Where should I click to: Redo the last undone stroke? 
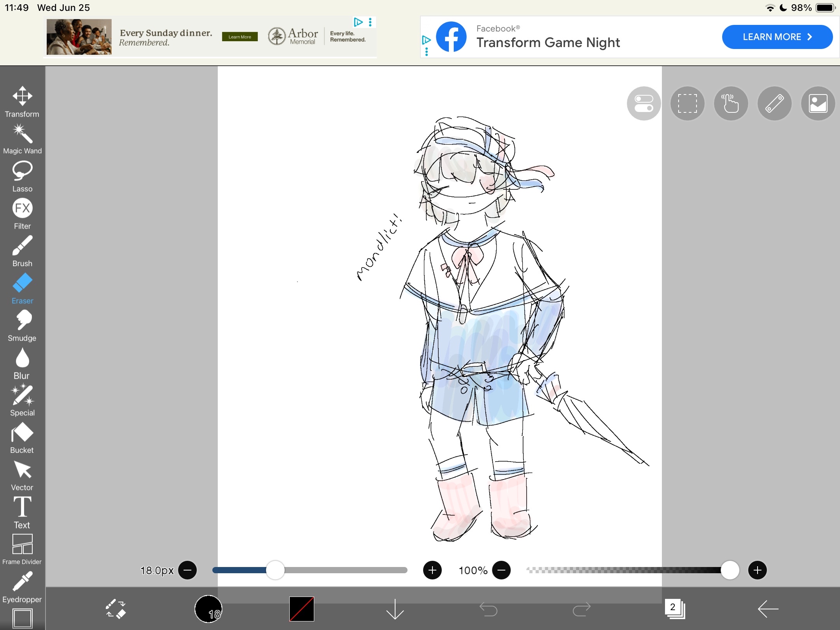(582, 609)
